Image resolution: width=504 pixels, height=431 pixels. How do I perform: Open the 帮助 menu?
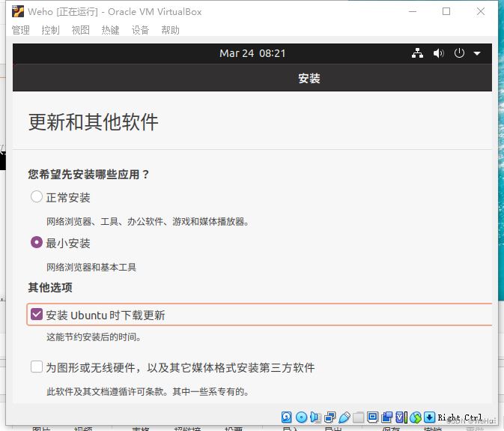(x=170, y=30)
